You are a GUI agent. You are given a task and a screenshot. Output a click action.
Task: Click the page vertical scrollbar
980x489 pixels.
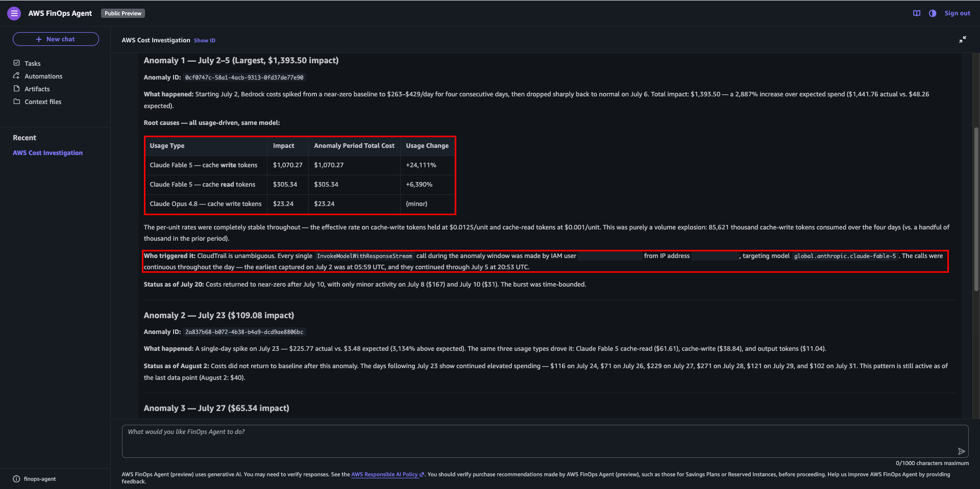click(x=976, y=209)
